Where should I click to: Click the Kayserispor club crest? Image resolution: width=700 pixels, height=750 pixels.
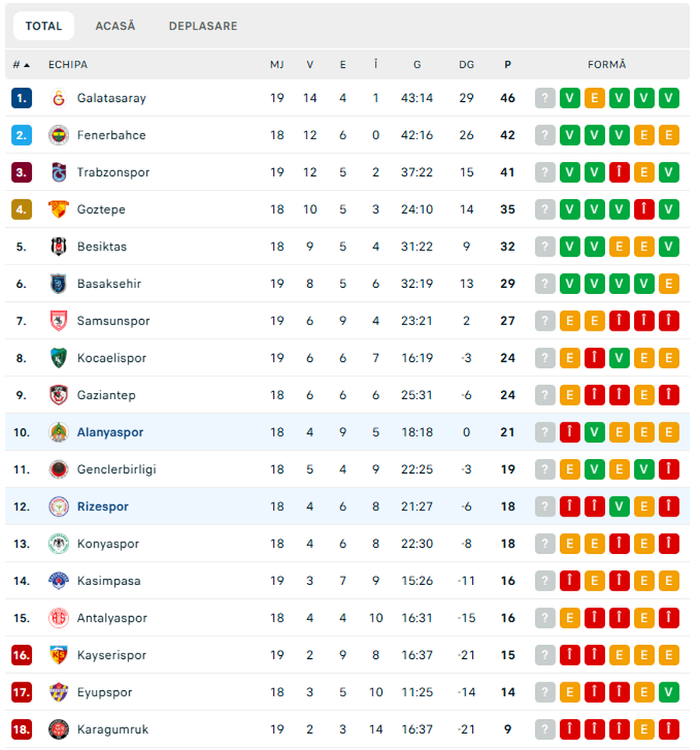(x=61, y=654)
